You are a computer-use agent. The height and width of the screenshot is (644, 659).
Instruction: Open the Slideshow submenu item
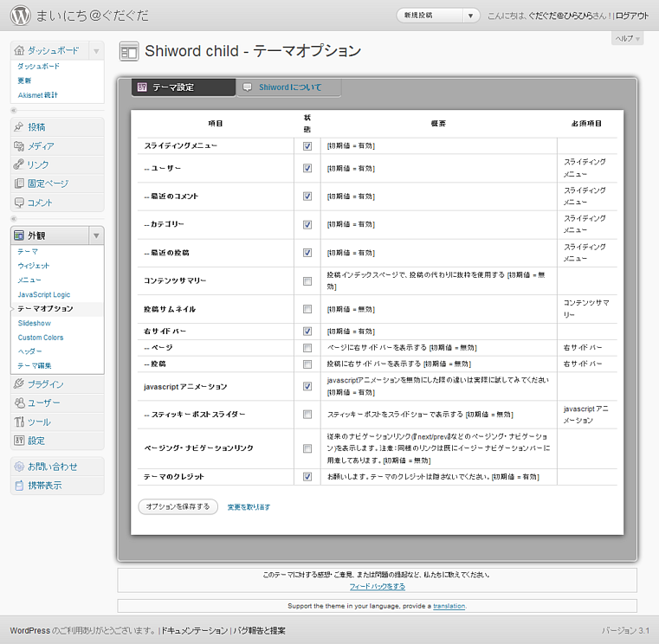pyautogui.click(x=34, y=323)
